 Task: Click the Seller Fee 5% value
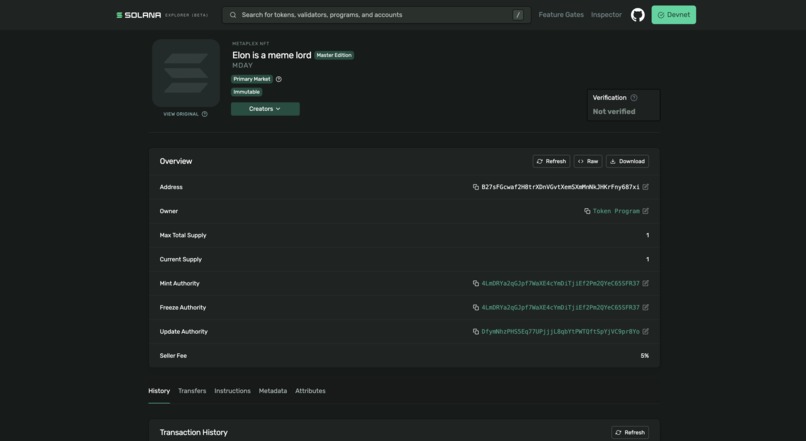pos(645,356)
